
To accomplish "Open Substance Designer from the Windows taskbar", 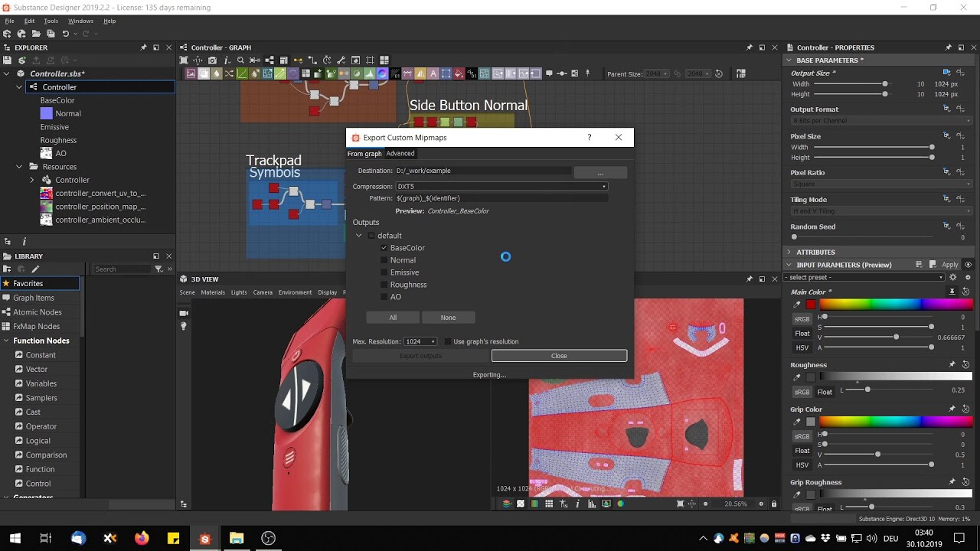I will [x=204, y=539].
